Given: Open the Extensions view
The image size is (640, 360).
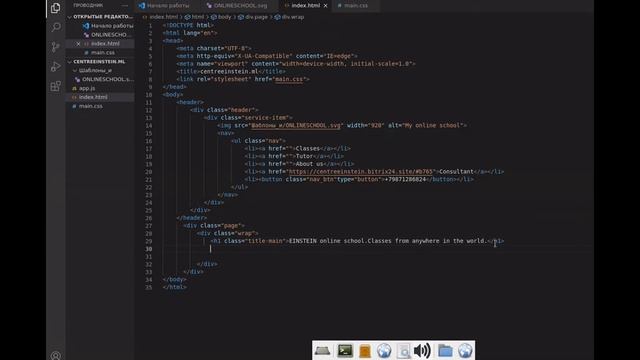Looking at the screenshot, I should pyautogui.click(x=56, y=86).
